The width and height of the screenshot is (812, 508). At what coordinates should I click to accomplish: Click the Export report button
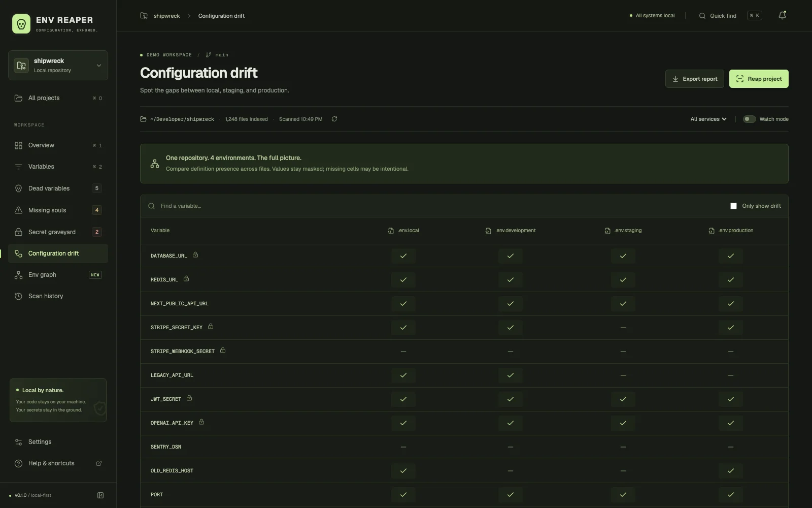coord(694,79)
